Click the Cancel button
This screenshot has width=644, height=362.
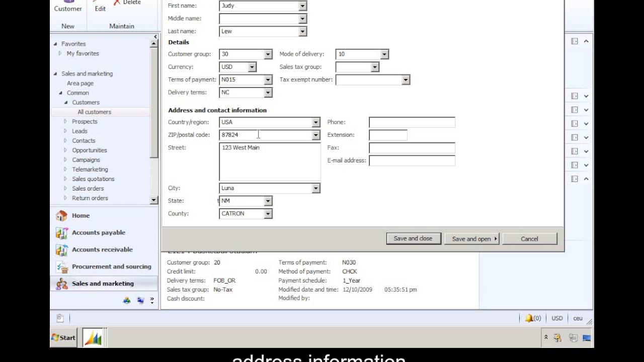click(529, 239)
